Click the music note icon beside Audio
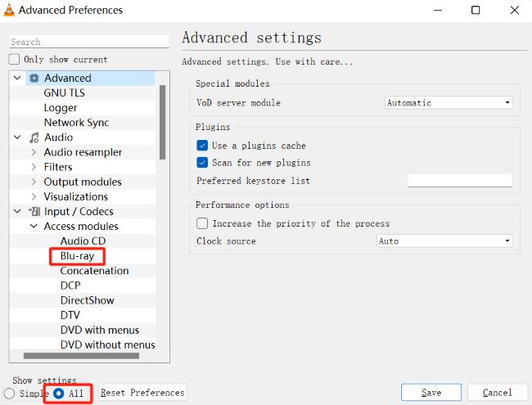Viewport: 532px width, 405px height. click(x=34, y=137)
